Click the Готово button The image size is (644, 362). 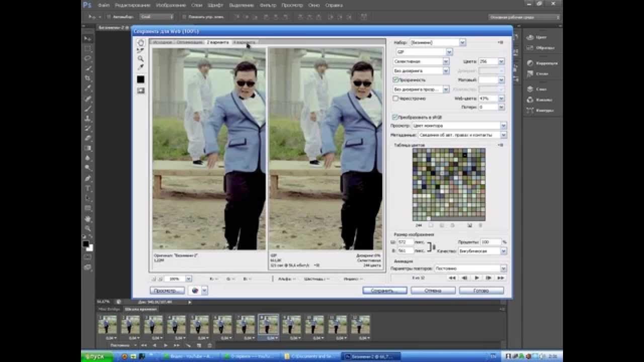tap(481, 291)
